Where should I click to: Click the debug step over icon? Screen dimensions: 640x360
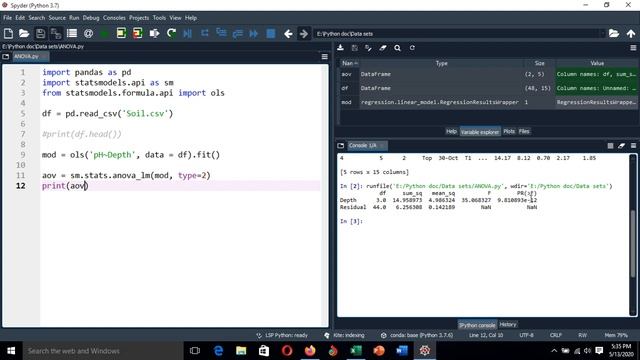coord(204,33)
